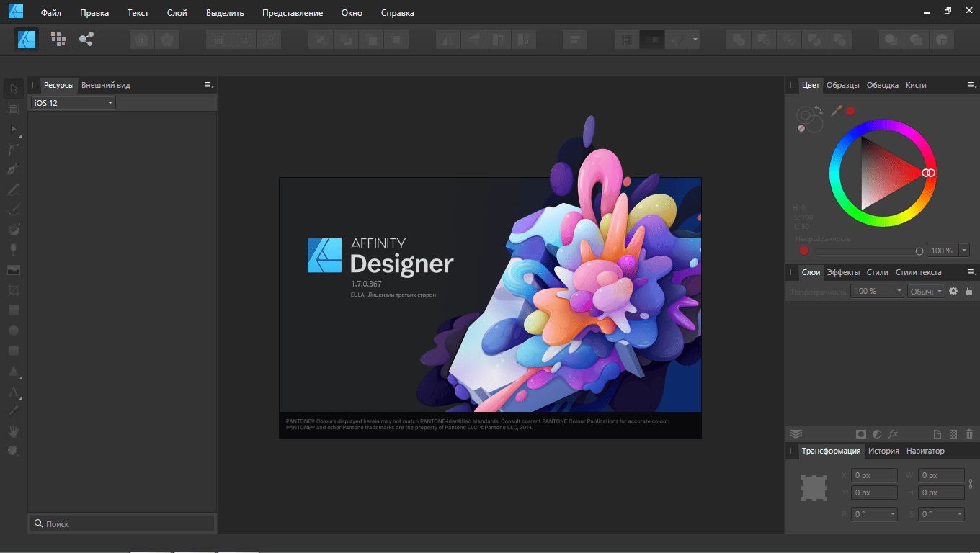Open layer blend mode dropdown

[x=925, y=291]
